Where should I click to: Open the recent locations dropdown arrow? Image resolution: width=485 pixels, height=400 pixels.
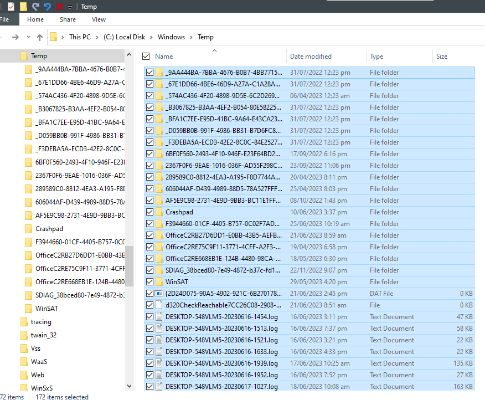tap(28, 37)
